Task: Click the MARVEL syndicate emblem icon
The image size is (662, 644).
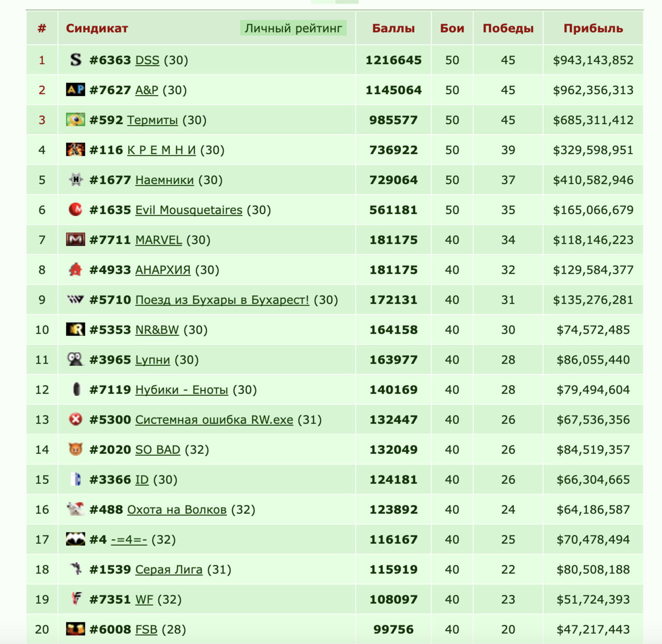Action: point(76,239)
